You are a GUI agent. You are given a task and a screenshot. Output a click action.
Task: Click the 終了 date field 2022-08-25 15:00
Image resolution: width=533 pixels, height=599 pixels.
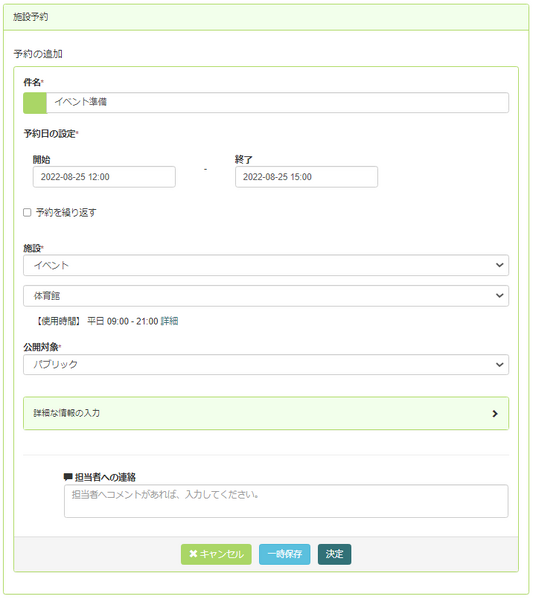tap(306, 177)
